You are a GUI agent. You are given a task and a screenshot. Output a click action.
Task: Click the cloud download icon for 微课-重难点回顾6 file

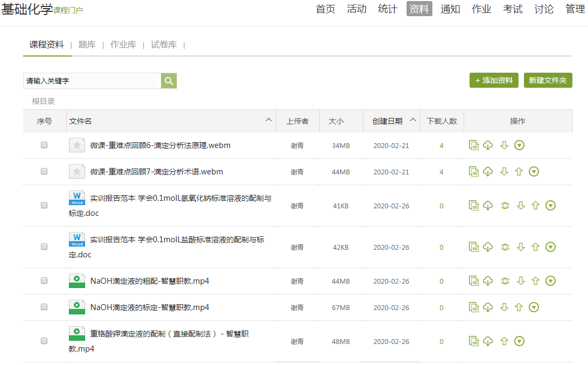click(x=488, y=145)
